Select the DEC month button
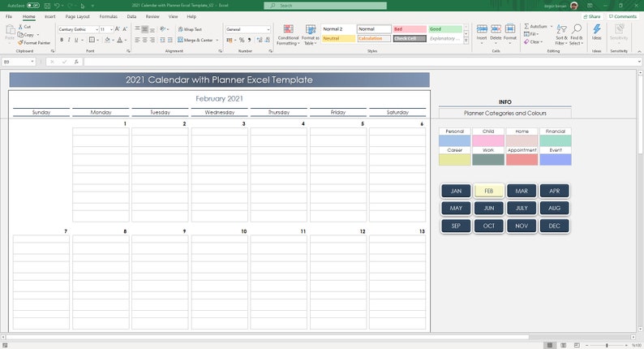The width and height of the screenshot is (644, 349). pos(555,226)
